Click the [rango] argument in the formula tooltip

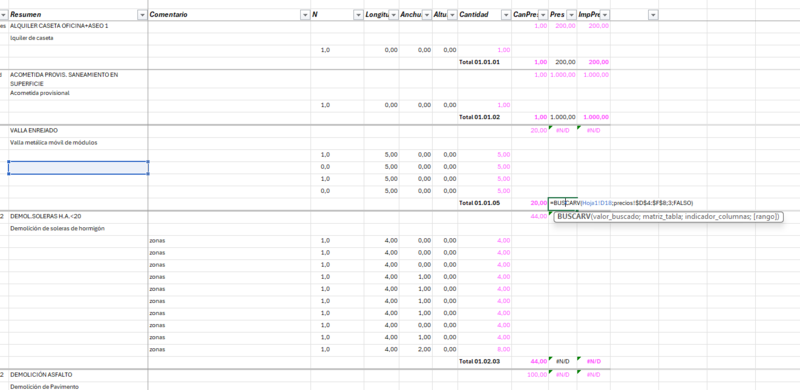point(764,217)
